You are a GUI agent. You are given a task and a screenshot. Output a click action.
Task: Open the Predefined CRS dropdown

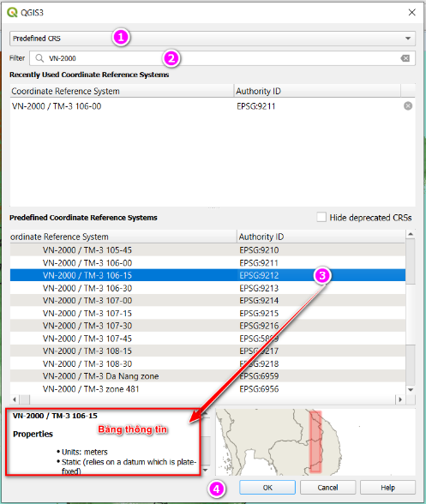tap(213, 39)
